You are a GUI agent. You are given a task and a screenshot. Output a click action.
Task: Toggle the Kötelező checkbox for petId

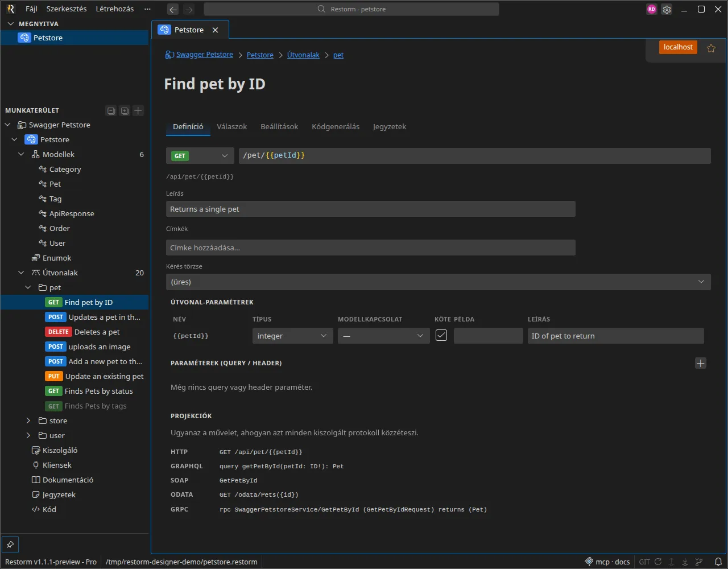click(x=441, y=335)
